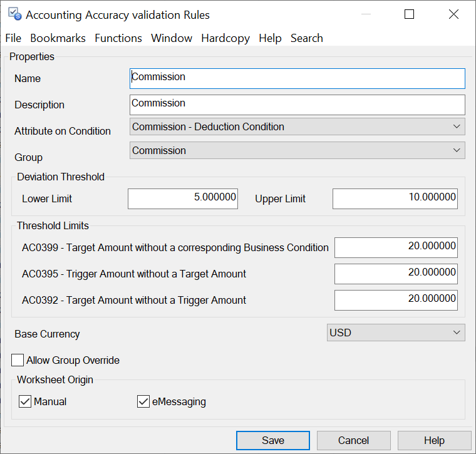Enable Allow Group Override checkbox
The image size is (476, 454).
coord(18,360)
